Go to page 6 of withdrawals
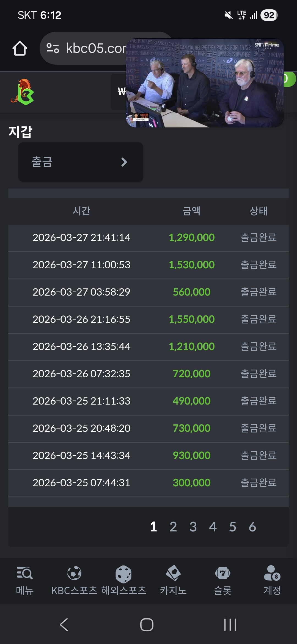 point(252,527)
